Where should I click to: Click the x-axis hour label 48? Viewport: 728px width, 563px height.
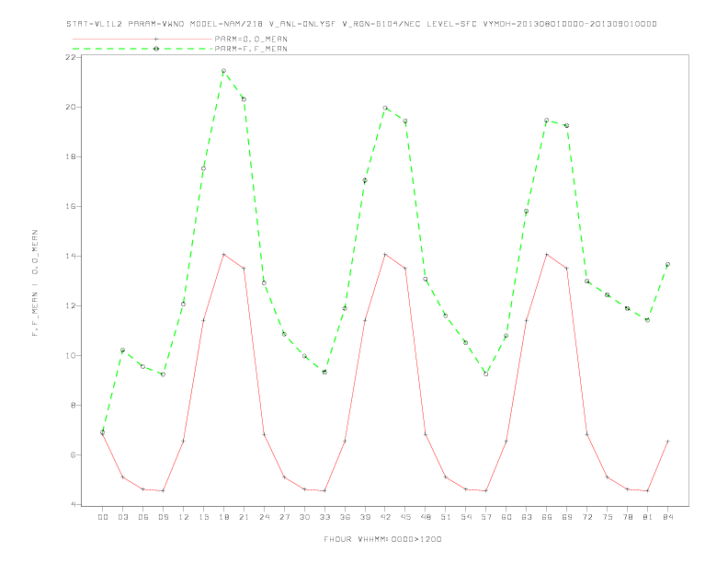426,517
